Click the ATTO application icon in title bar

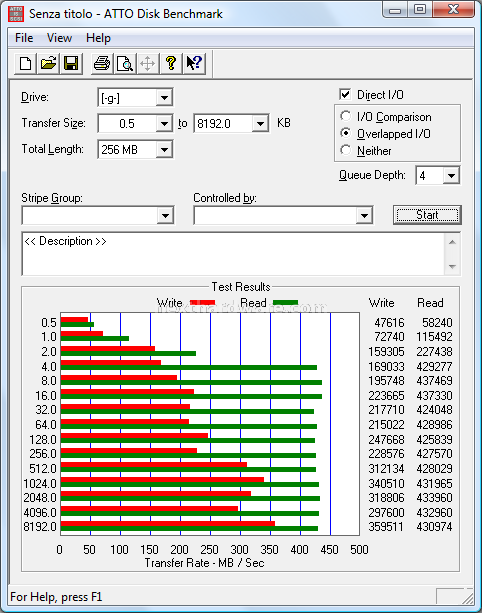pyautogui.click(x=16, y=14)
